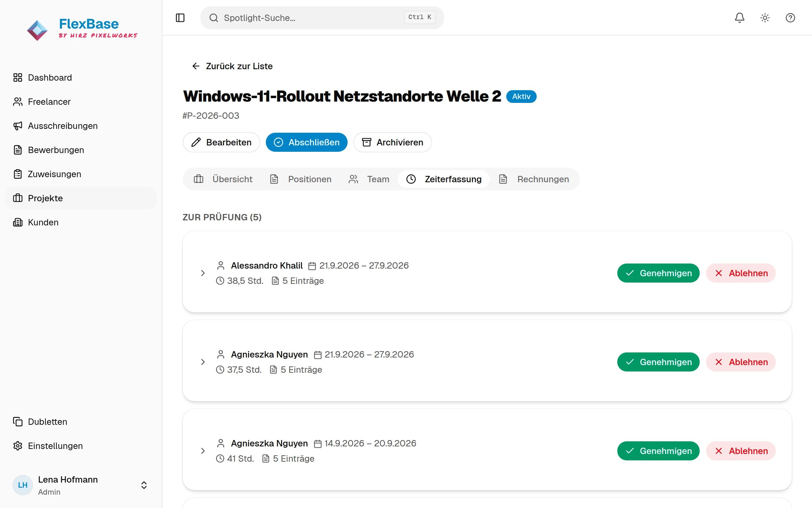
Task: Switch to the Team tab
Action: [x=369, y=179]
